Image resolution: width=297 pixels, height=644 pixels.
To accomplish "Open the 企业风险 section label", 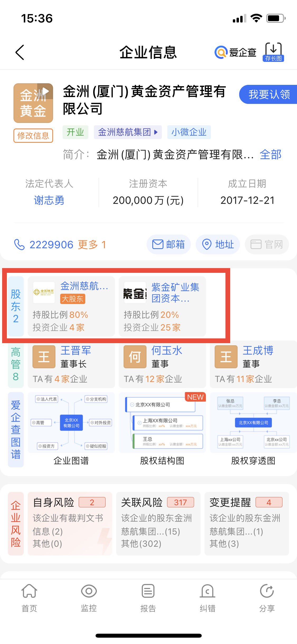I will tap(16, 523).
